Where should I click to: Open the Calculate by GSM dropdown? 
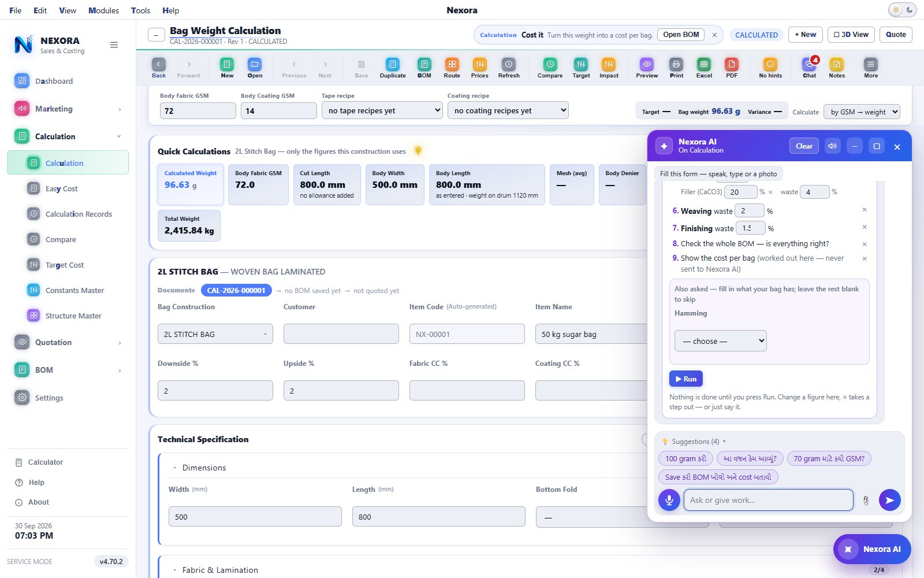[x=862, y=112]
